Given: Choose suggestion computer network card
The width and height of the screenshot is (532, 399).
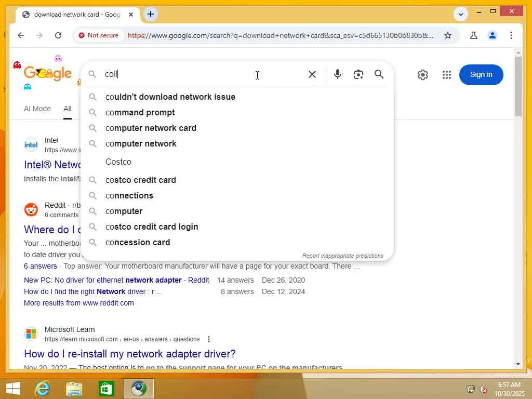Looking at the screenshot, I should (x=237, y=128).
